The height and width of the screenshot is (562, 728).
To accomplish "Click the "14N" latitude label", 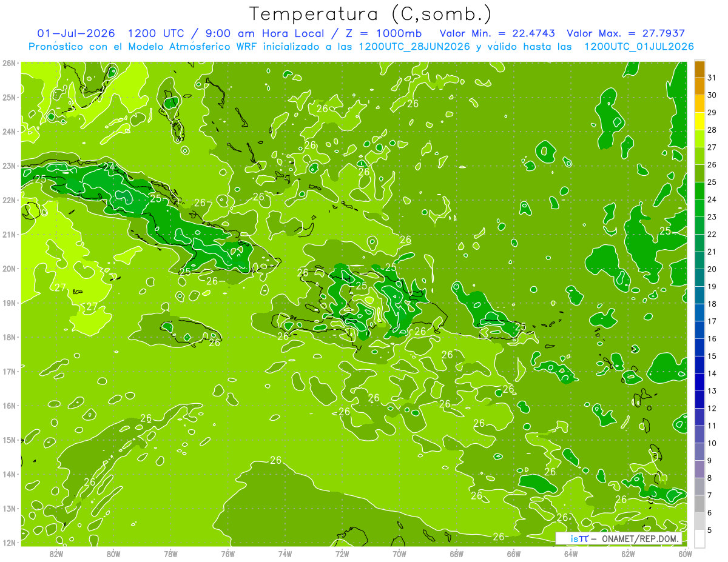I will [x=9, y=474].
